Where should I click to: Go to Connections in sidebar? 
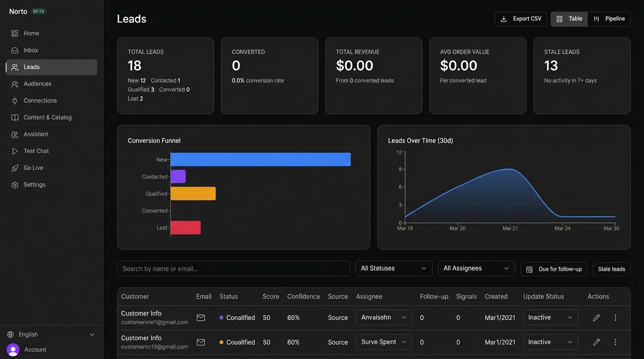coord(51,101)
